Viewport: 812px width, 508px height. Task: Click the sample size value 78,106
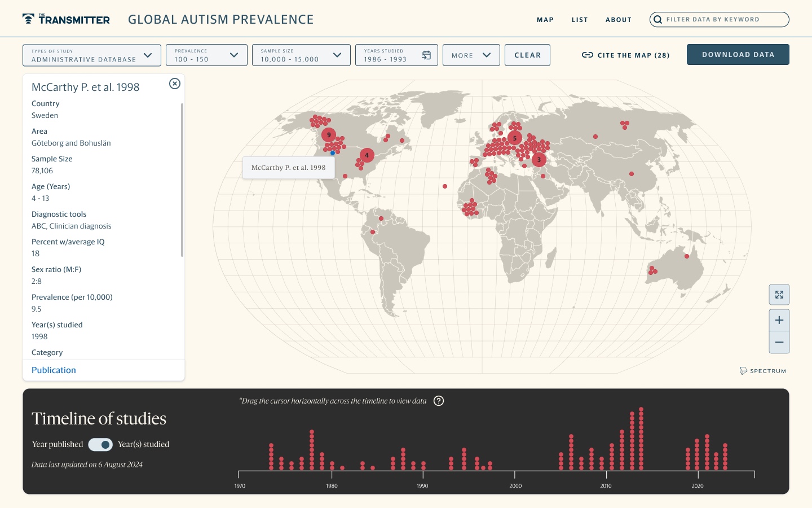[x=42, y=171]
